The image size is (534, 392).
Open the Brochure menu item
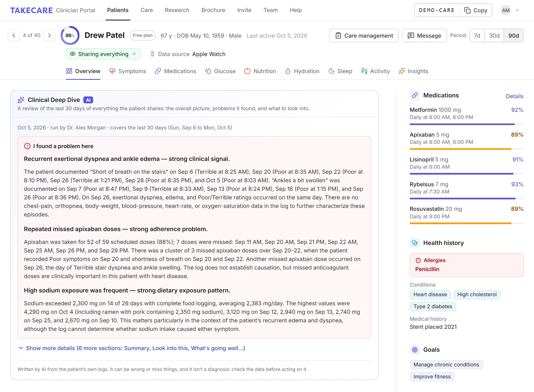tap(213, 10)
